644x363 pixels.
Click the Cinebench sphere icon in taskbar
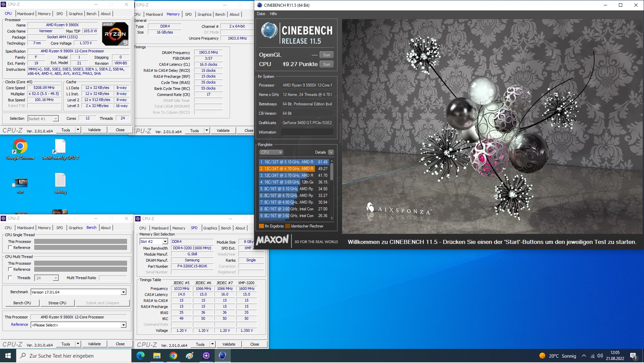pos(222,356)
